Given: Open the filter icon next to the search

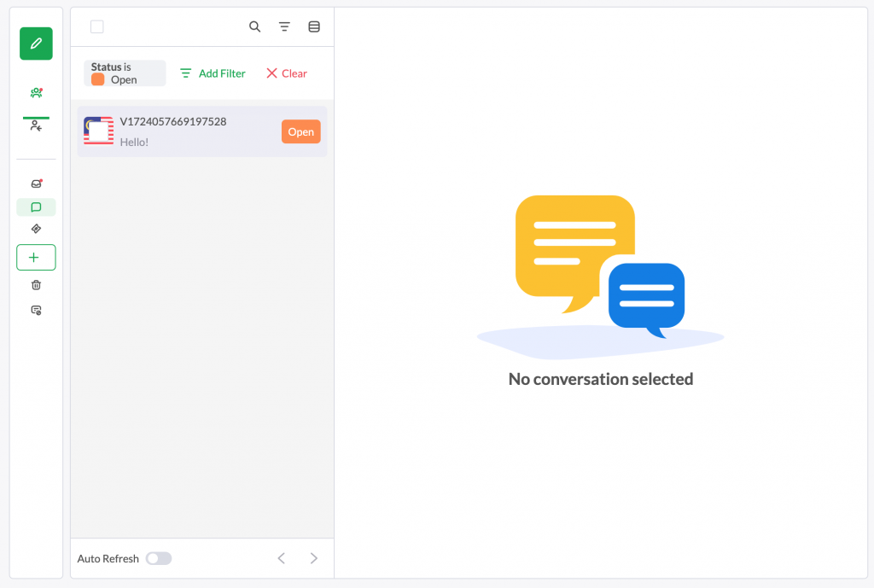Looking at the screenshot, I should [284, 26].
